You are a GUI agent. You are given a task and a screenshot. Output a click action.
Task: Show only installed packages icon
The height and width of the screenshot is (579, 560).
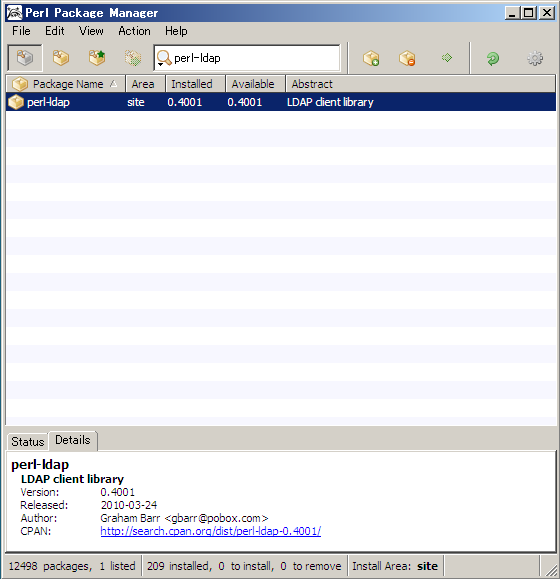(61, 58)
